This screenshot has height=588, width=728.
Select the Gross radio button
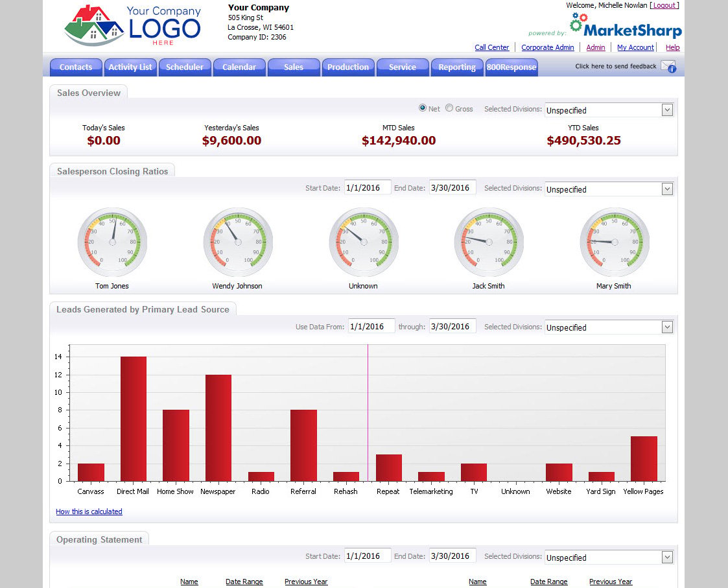pos(449,108)
